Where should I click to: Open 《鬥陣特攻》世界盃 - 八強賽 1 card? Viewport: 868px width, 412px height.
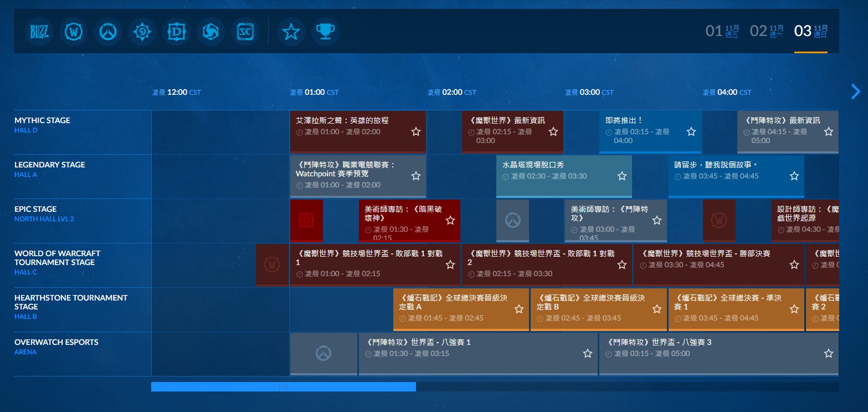coord(478,353)
